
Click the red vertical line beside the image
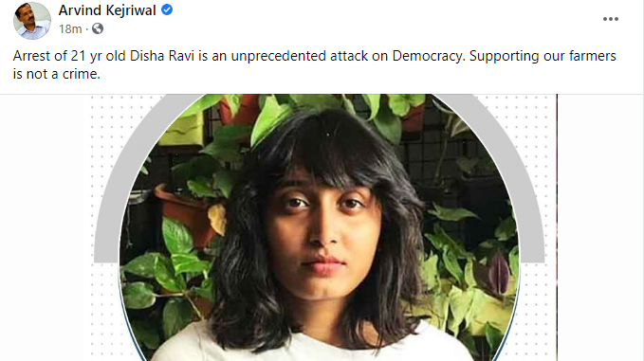click(557, 227)
